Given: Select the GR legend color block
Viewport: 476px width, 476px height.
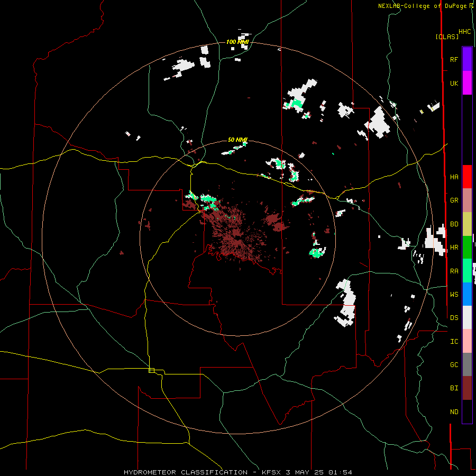Looking at the screenshot, I should pos(467,200).
